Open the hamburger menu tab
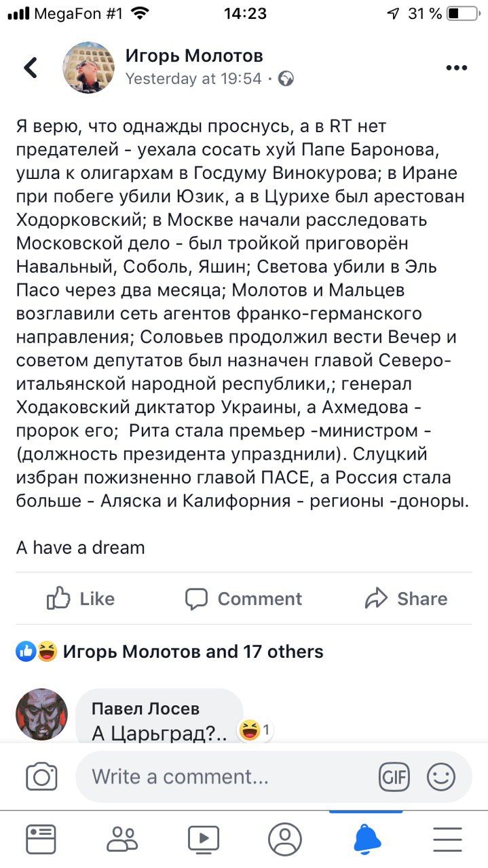This screenshot has height=868, width=488. (x=447, y=839)
